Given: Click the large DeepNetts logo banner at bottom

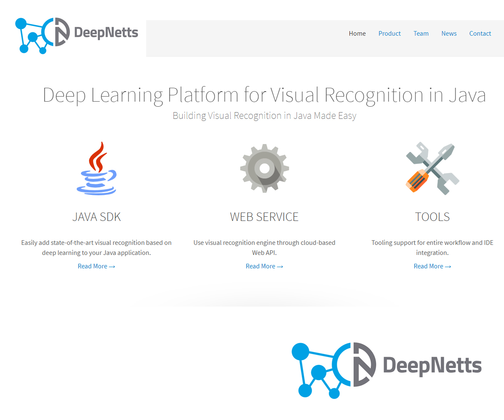Looking at the screenshot, I should [386, 370].
